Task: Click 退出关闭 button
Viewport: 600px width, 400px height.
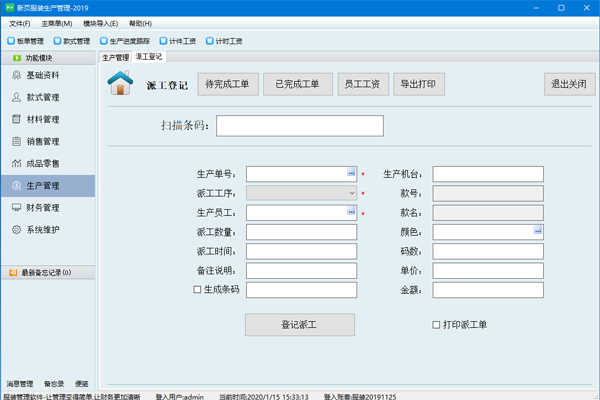Action: tap(570, 84)
